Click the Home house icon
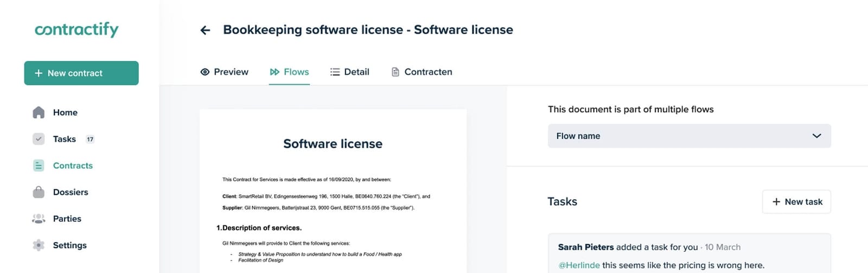Screen dimensions: 868x273 pyautogui.click(x=39, y=112)
